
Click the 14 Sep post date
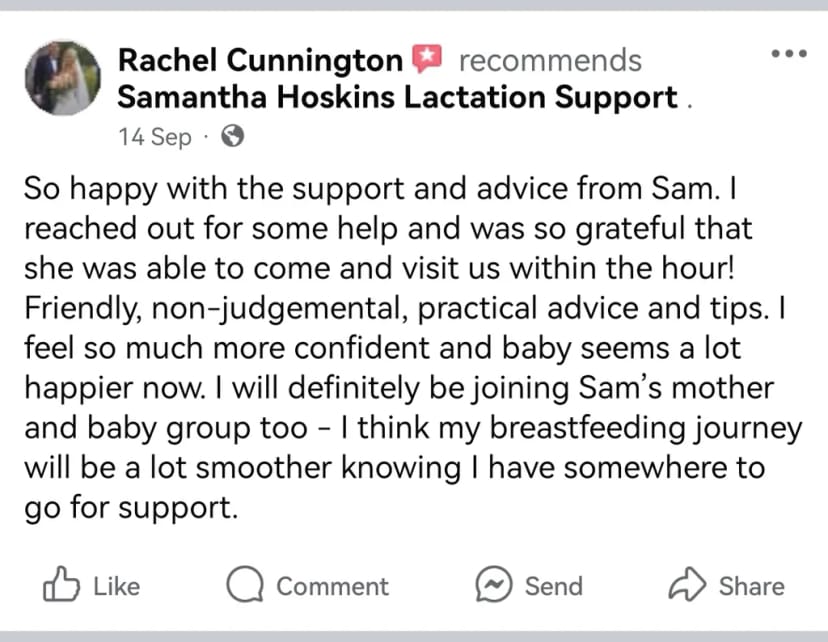[x=155, y=137]
